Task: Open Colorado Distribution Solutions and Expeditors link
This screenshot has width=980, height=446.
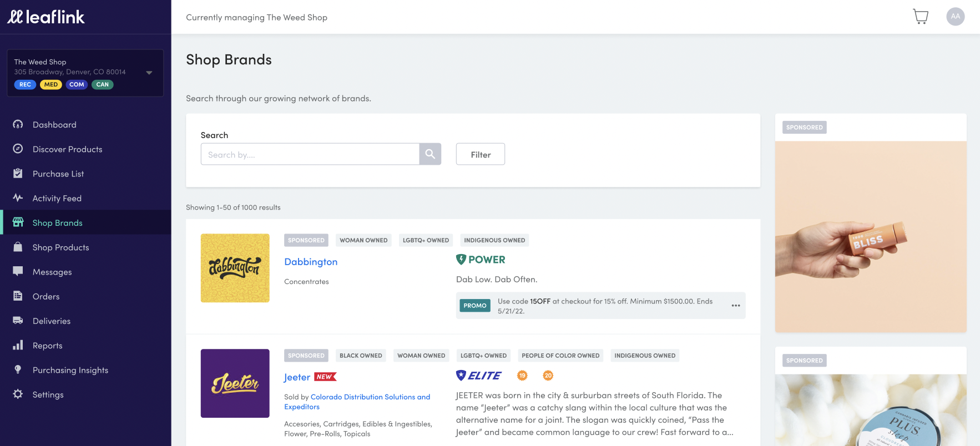Action: click(357, 402)
